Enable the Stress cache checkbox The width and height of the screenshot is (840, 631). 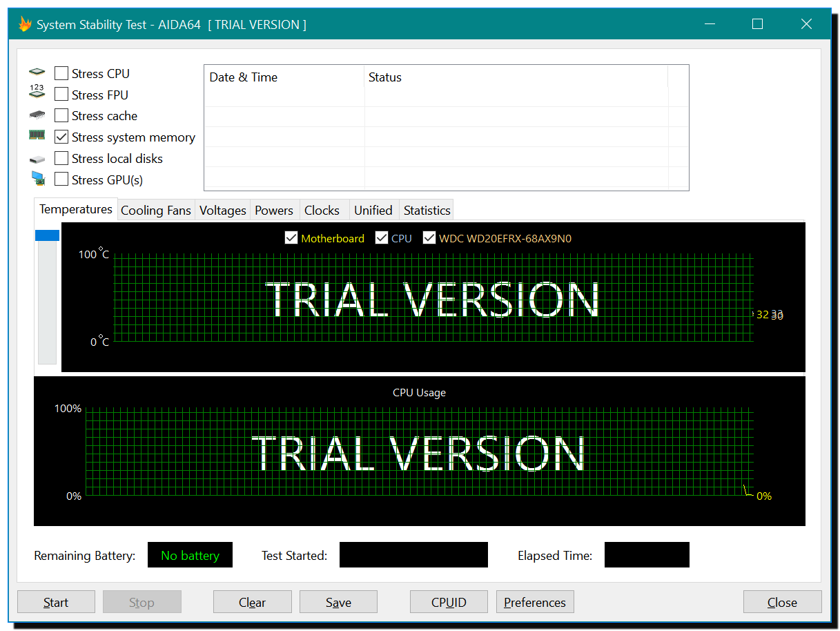click(x=61, y=116)
